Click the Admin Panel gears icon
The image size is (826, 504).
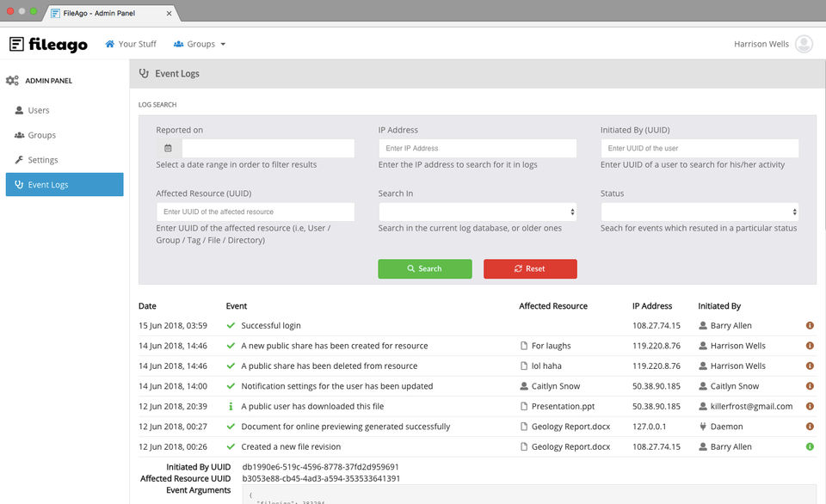12,81
